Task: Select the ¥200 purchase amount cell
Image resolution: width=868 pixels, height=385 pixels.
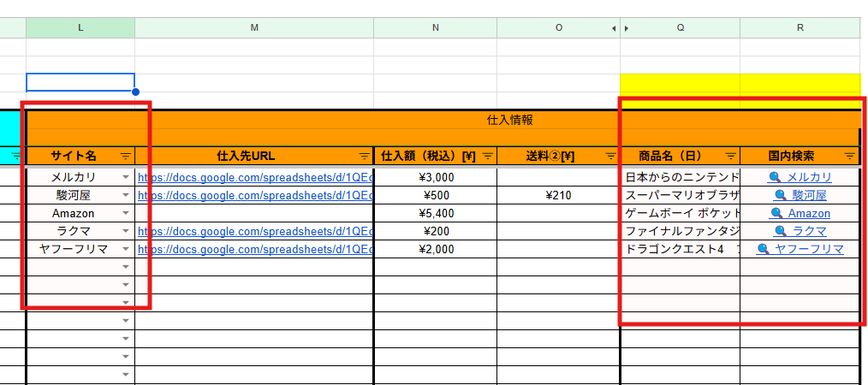Action: click(x=435, y=231)
